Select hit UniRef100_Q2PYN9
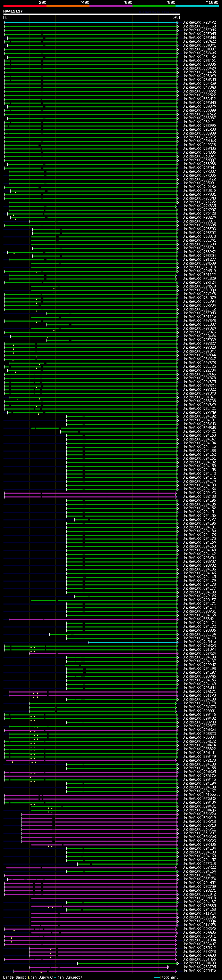Viewport: 222px width, 980px height. pyautogui.click(x=199, y=412)
